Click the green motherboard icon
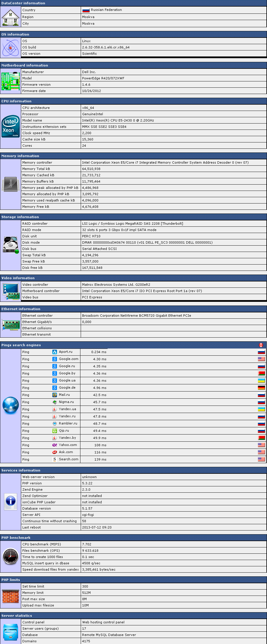267x644 pixels. point(11,81)
